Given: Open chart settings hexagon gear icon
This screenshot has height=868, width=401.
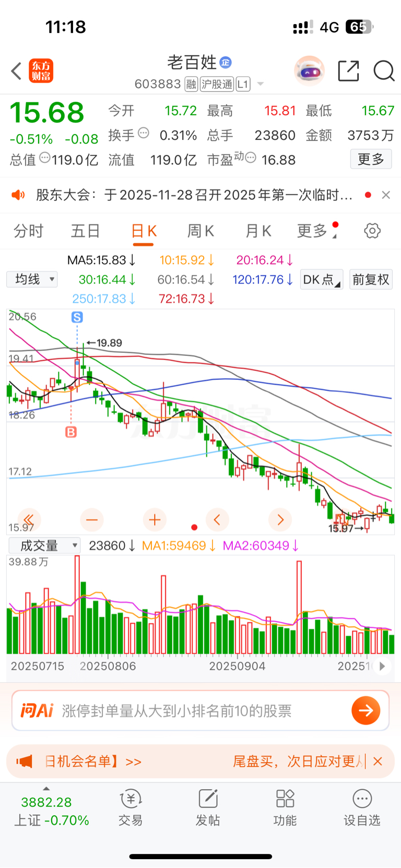Looking at the screenshot, I should tap(372, 231).
